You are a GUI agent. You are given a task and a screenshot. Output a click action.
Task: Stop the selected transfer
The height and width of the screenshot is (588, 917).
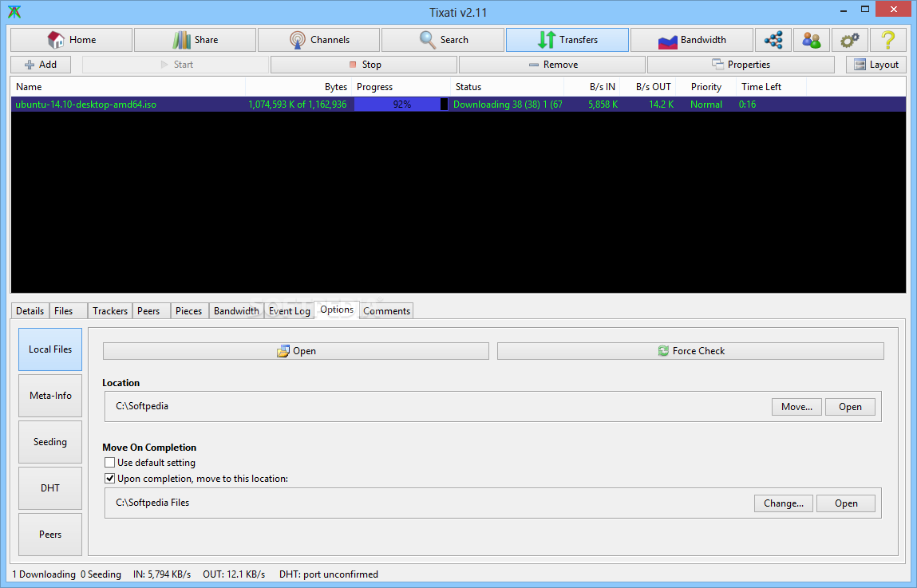364,65
